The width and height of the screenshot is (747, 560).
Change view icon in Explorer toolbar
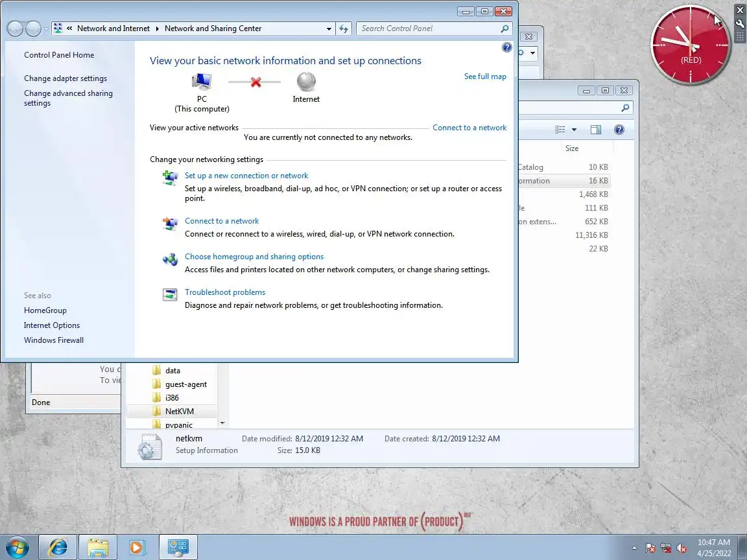pos(560,130)
